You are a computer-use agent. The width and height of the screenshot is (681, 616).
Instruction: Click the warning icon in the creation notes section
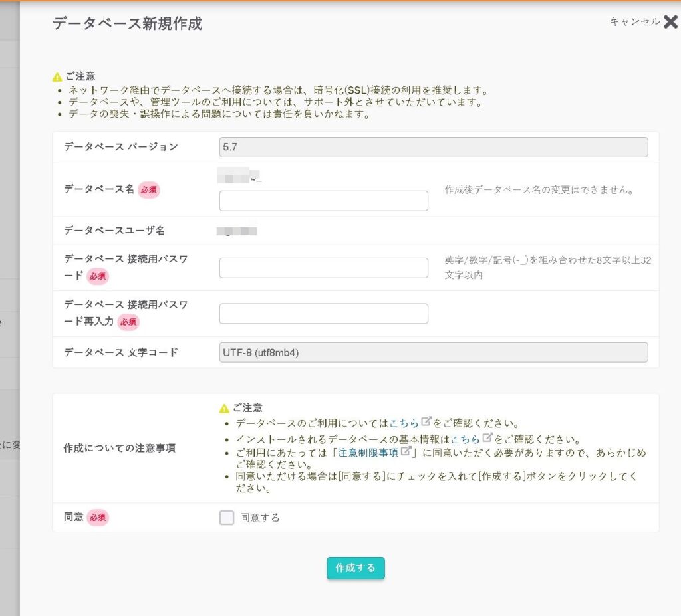click(x=225, y=408)
